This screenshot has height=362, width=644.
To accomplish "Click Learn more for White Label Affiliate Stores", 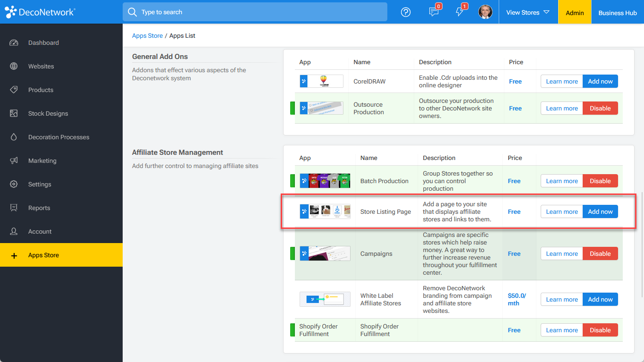I will click(x=562, y=299).
